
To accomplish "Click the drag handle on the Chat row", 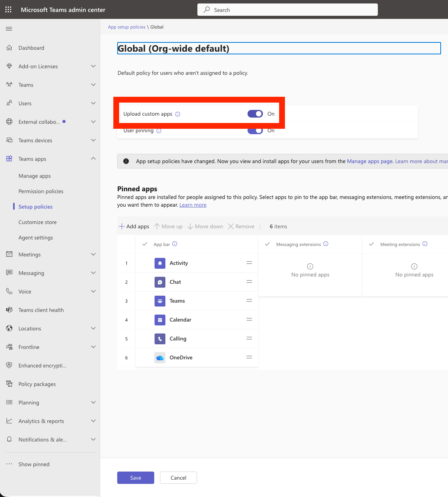I will click(x=249, y=281).
